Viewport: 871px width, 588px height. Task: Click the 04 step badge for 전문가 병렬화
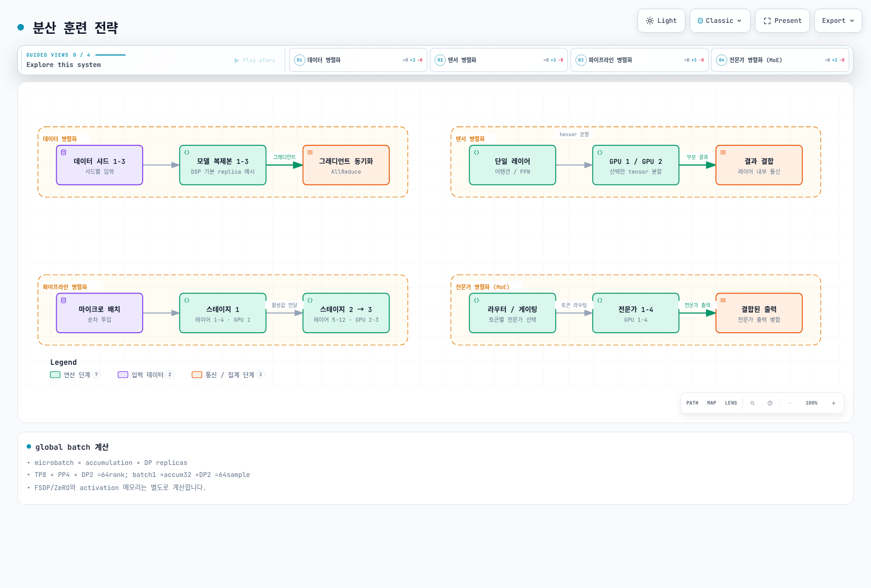[x=721, y=60]
